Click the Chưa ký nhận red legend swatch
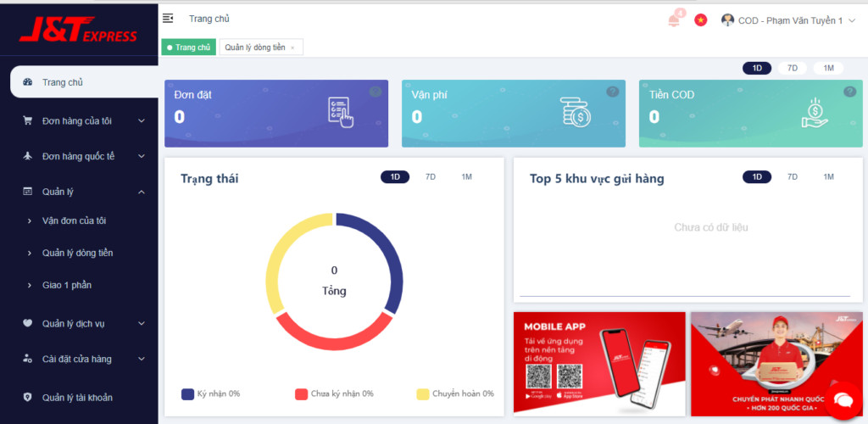The width and height of the screenshot is (868, 424). pos(301,393)
